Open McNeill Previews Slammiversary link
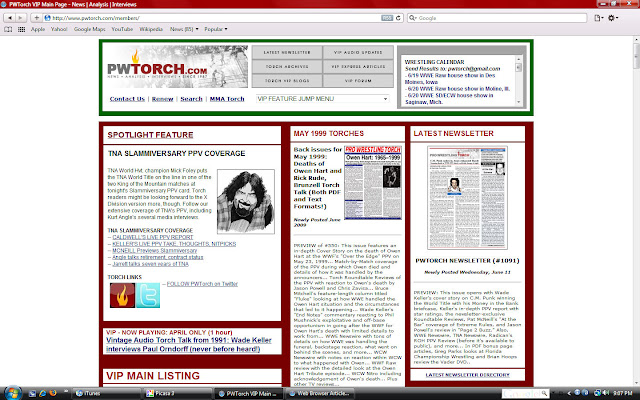This screenshot has height=400, width=640. pyautogui.click(x=155, y=251)
